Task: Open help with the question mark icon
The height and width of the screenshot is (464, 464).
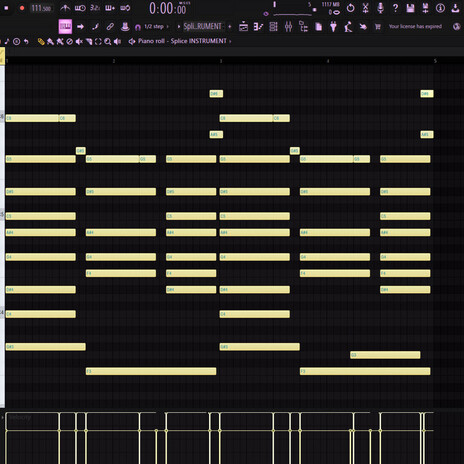Action: click(395, 8)
